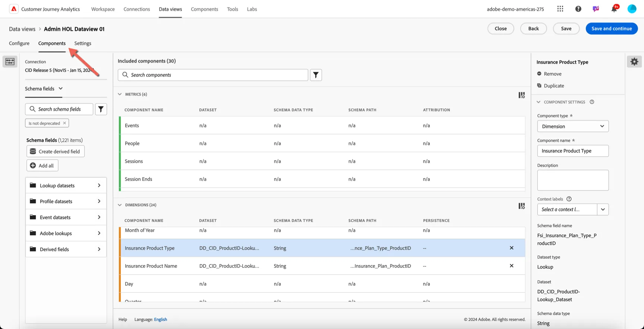Open column settings icon for Dimensions table
This screenshot has width=644, height=329.
(x=522, y=206)
